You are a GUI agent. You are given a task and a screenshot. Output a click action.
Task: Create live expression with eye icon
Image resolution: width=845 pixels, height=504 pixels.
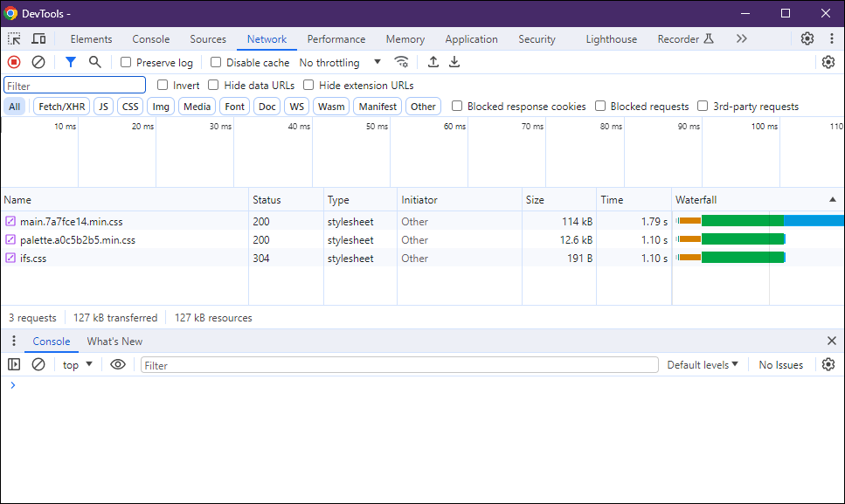[x=118, y=365]
